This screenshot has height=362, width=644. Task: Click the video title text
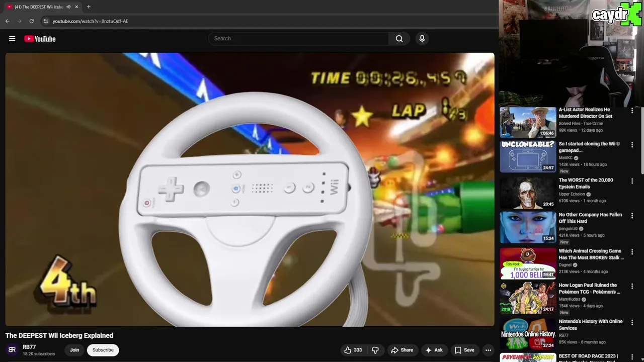tap(59, 335)
